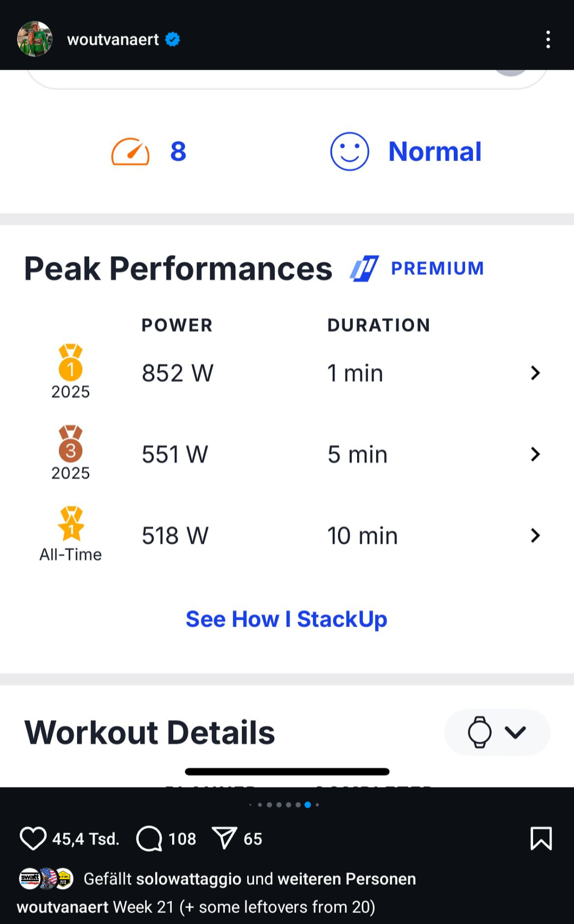Tap the smiley face feeling icon

pyautogui.click(x=349, y=151)
